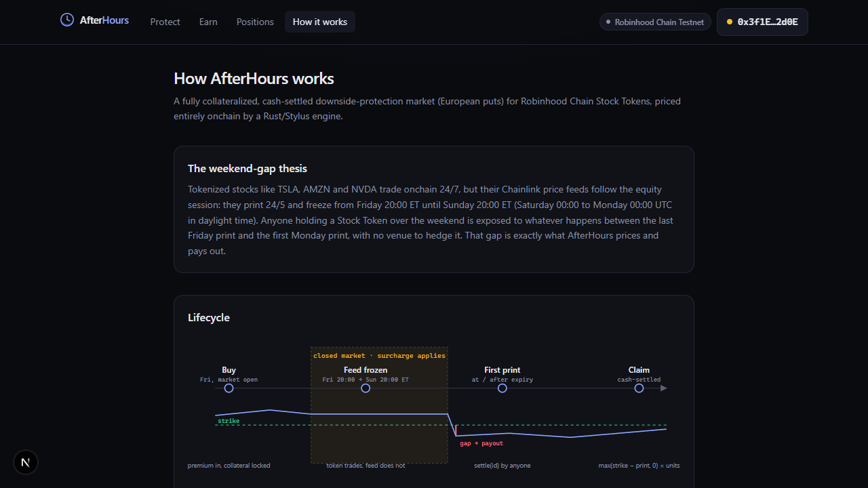Open wallet menu for 0x3f1E…2d0E
868x488 pixels.
point(762,22)
